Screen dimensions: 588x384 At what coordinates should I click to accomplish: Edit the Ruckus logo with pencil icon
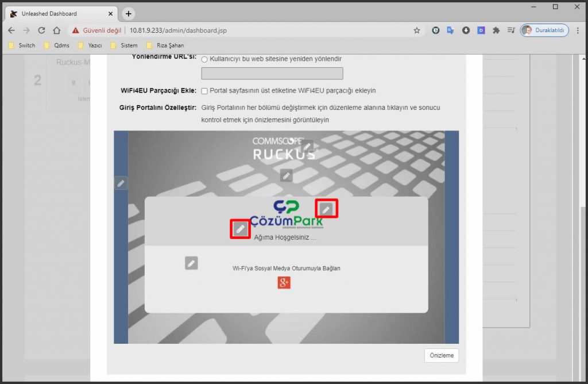click(x=307, y=147)
